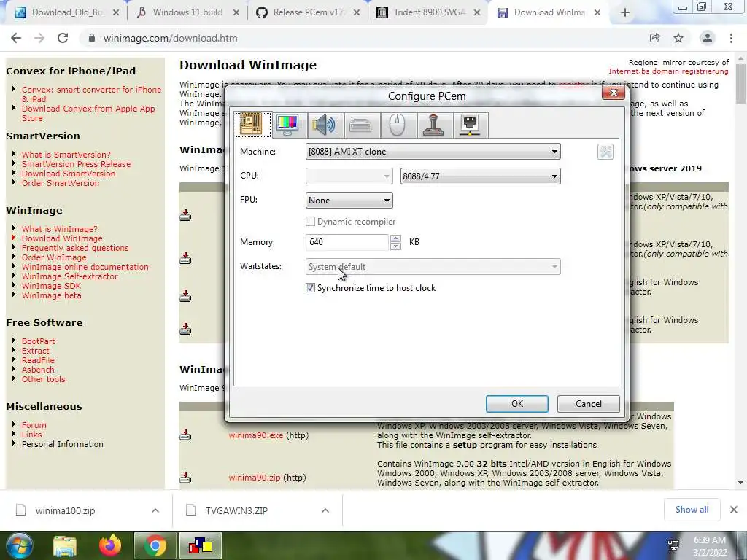Click the site lock icon in address bar
The height and width of the screenshot is (560, 747).
[x=92, y=38]
